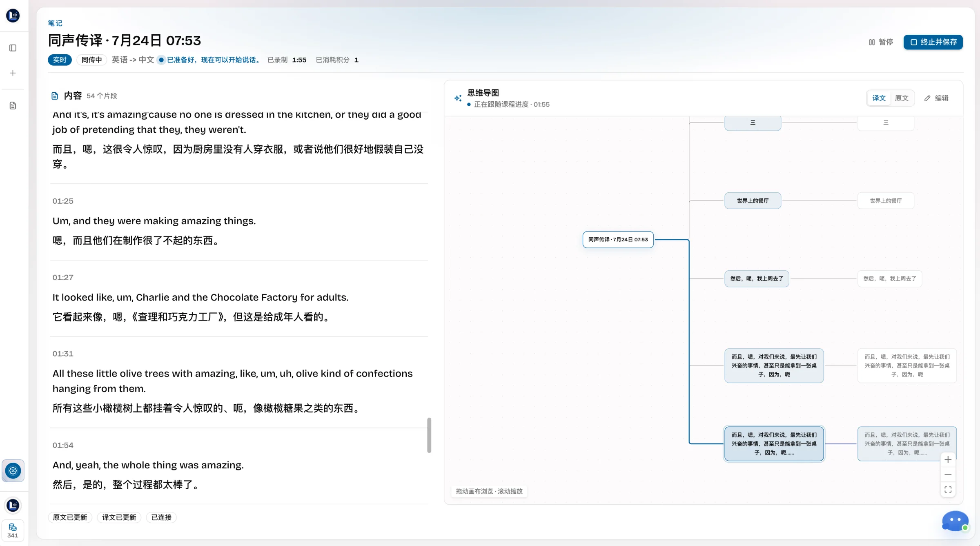This screenshot has width=980, height=546.
Task: Pause the simultaneous interpretation recording
Action: click(x=881, y=42)
